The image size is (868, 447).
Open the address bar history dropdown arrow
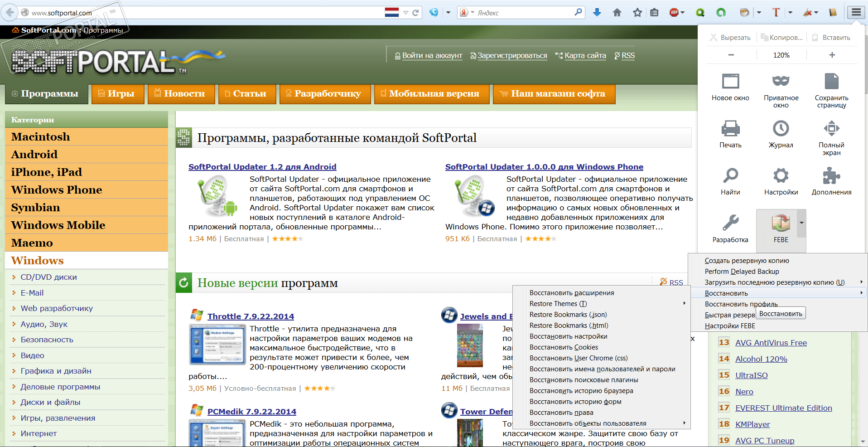pyautogui.click(x=406, y=13)
